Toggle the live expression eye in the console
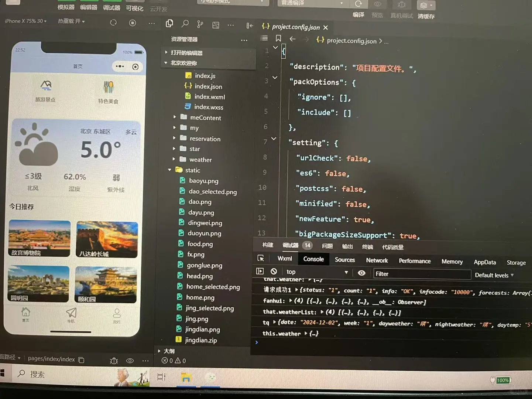 point(361,273)
